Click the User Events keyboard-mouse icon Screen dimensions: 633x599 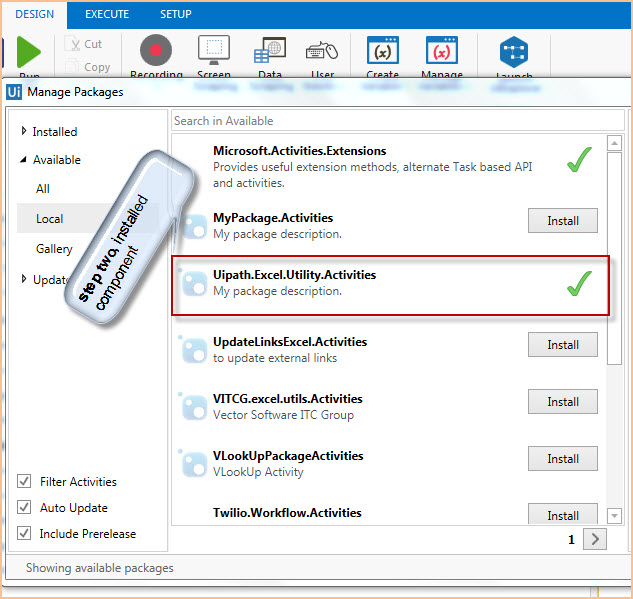322,51
